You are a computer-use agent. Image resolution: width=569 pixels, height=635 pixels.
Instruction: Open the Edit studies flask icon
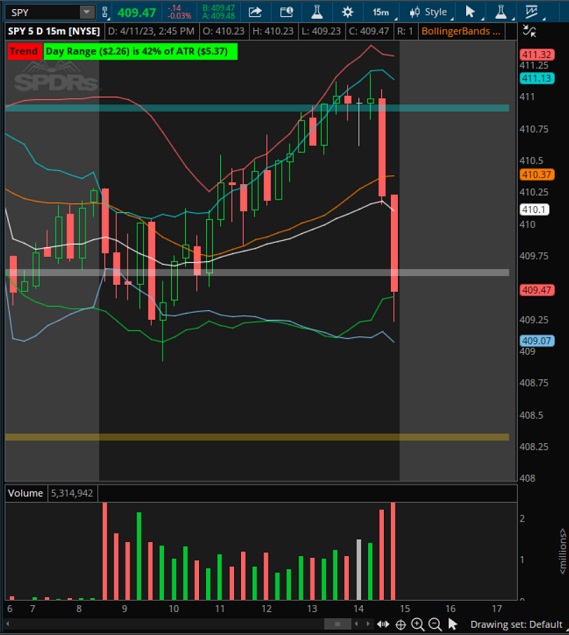[x=317, y=12]
